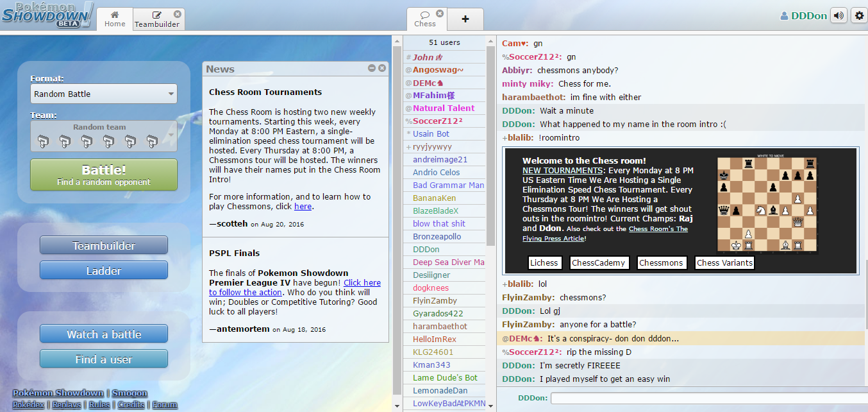Click the Pokémon Showdown logo
This screenshot has height=412, width=868.
[x=48, y=14]
